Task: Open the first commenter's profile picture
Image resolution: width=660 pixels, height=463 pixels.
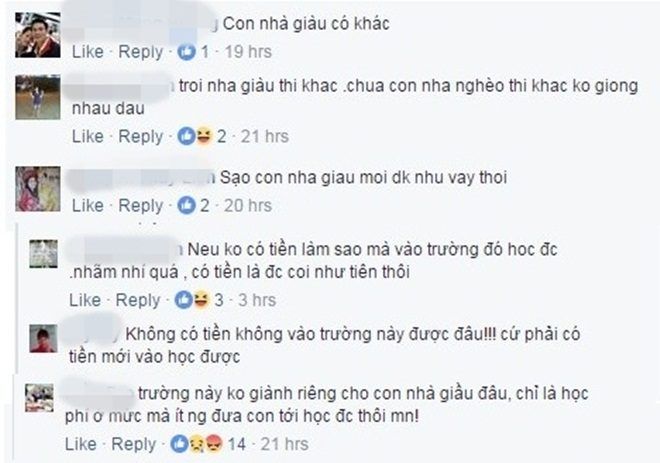Action: point(39,36)
